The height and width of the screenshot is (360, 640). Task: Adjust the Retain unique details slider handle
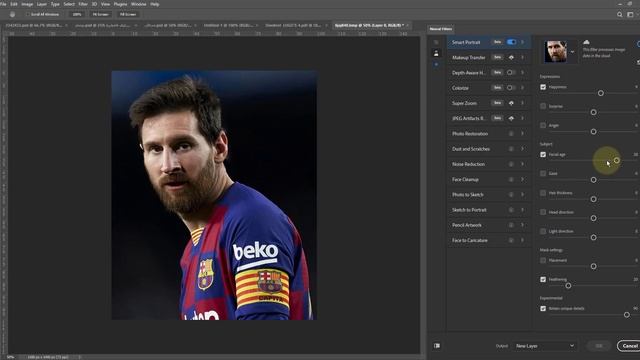627,315
